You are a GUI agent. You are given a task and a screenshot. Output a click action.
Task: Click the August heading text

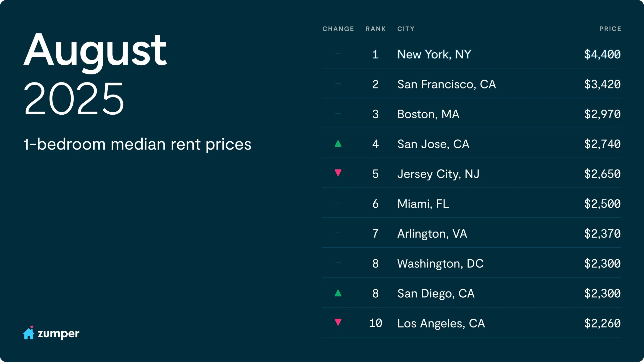click(x=95, y=50)
